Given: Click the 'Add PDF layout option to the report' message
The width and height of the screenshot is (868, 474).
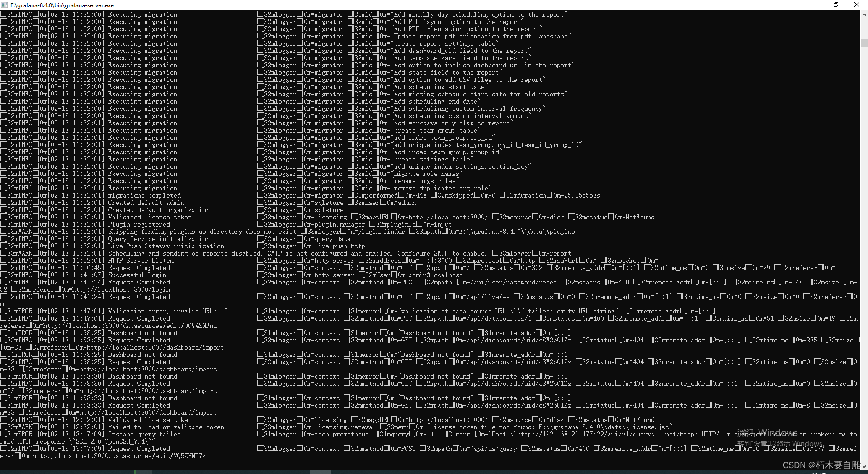Looking at the screenshot, I should click(x=458, y=22).
